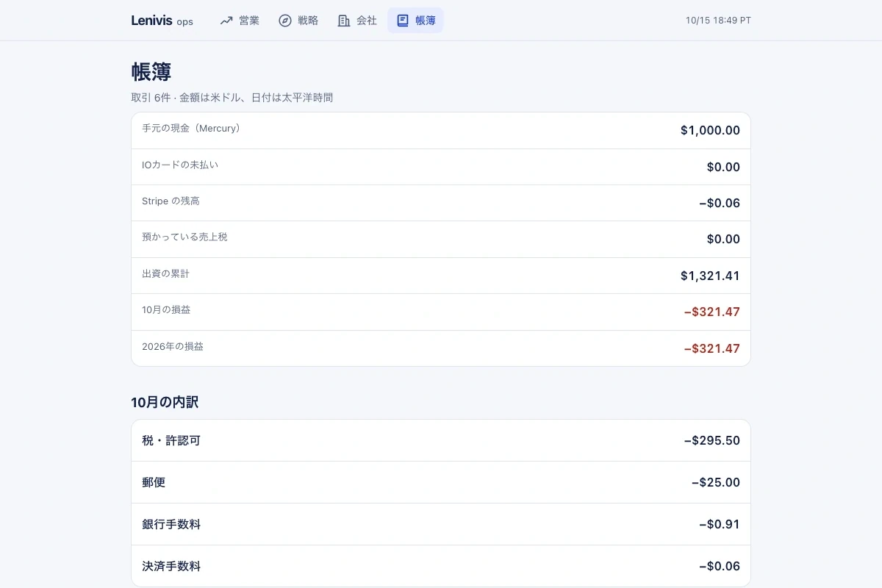
Task: Click the 決済手数料 −$0.06 amount
Action: click(x=720, y=567)
